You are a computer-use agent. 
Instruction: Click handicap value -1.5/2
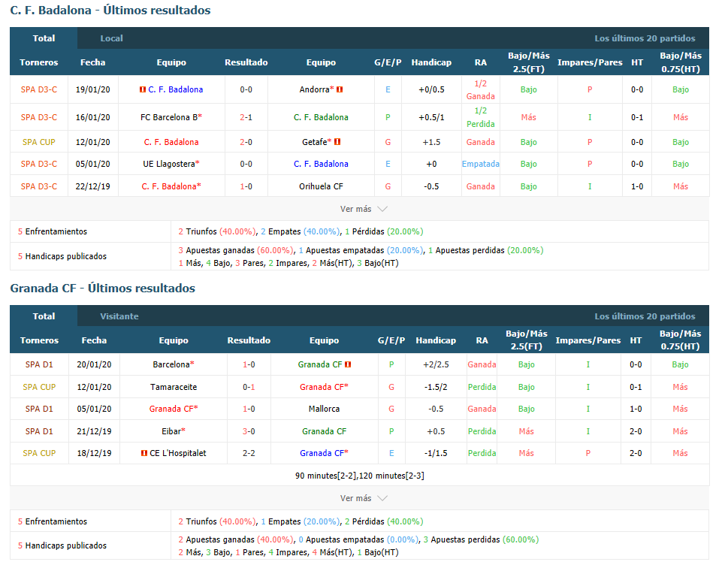tap(436, 387)
